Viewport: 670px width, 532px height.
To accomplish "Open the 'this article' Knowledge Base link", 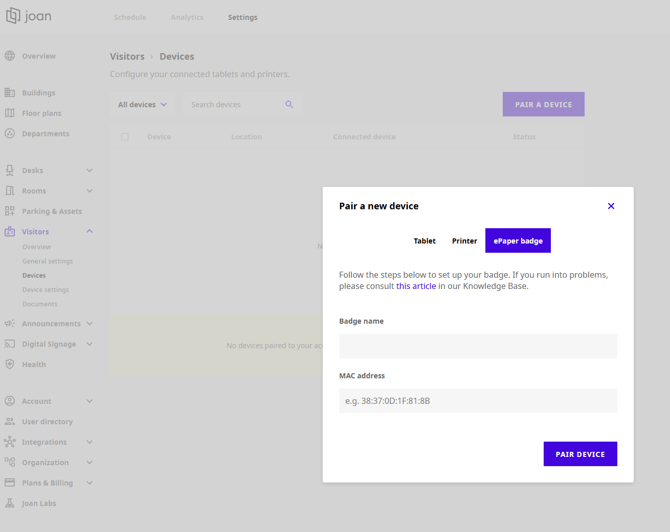I will (416, 286).
